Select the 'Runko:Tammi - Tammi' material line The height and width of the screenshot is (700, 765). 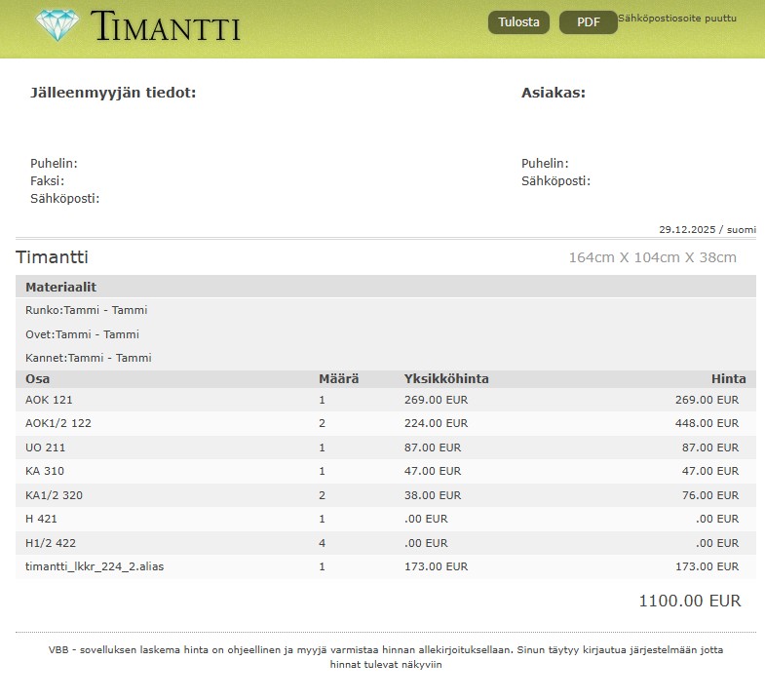click(87, 310)
